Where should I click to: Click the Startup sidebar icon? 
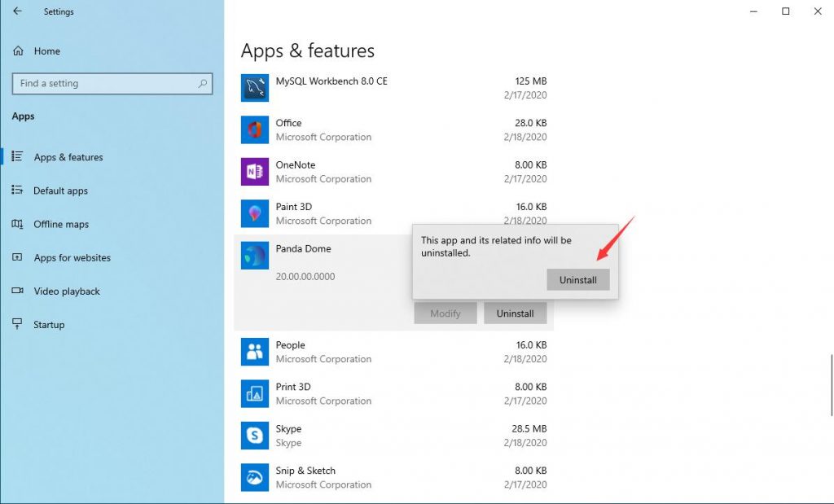(17, 324)
